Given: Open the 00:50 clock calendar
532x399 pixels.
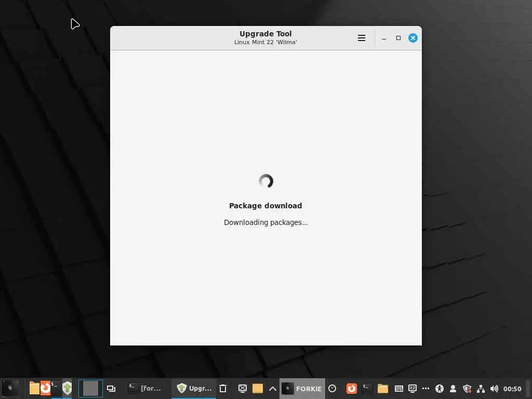Looking at the screenshot, I should tap(512, 389).
